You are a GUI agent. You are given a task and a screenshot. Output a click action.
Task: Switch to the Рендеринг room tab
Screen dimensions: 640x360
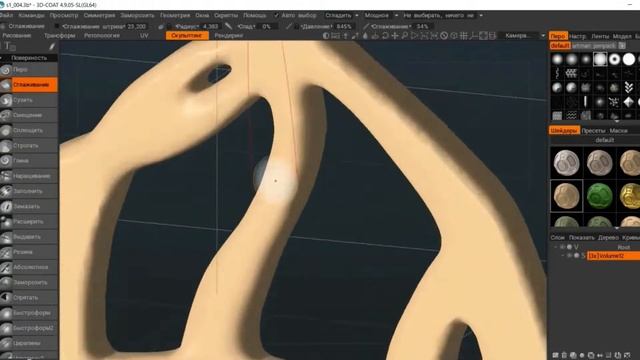tap(229, 36)
